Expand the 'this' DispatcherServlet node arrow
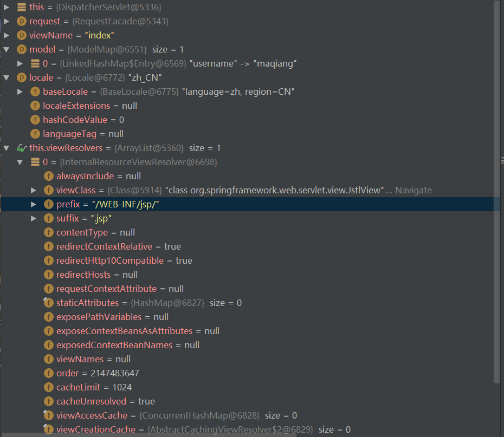The height and width of the screenshot is (437, 504). [6, 7]
